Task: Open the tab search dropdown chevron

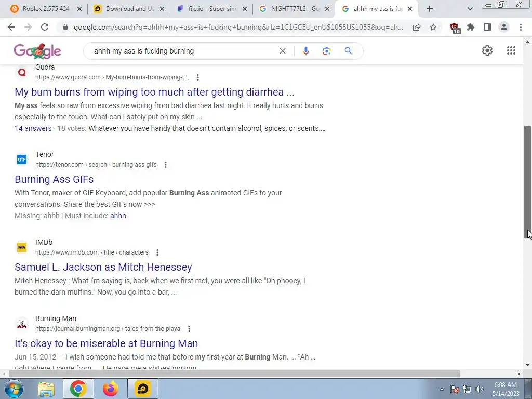Action: 470,9
